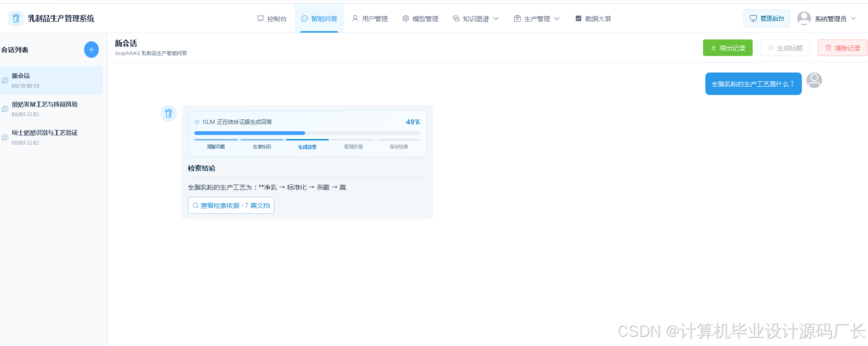Click the 会话列表 sidebar heading
Viewport: 868px width, 346px height.
[15, 50]
